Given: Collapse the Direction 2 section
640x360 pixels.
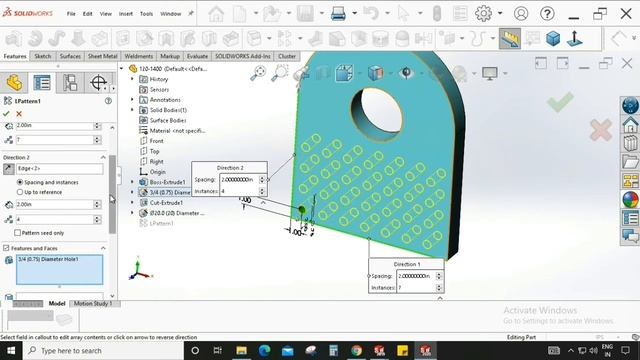Looking at the screenshot, I should coord(103,158).
